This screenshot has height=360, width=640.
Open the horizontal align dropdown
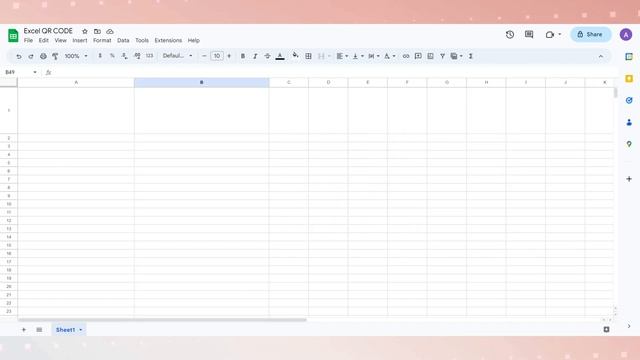(x=342, y=56)
